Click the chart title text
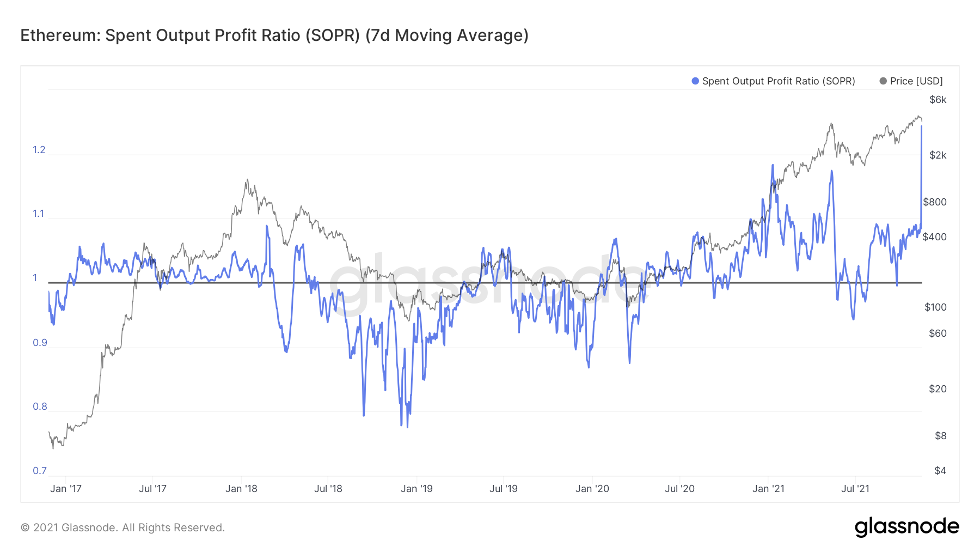The width and height of the screenshot is (980, 552). click(x=274, y=35)
